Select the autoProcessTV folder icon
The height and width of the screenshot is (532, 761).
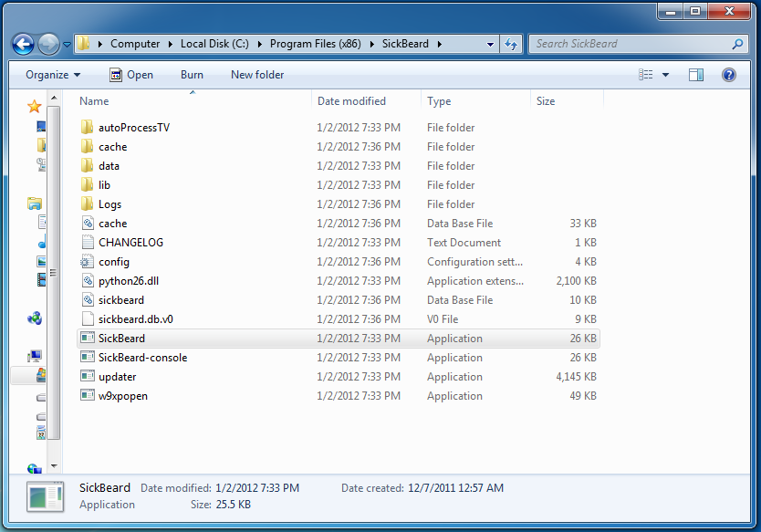pyautogui.click(x=87, y=127)
